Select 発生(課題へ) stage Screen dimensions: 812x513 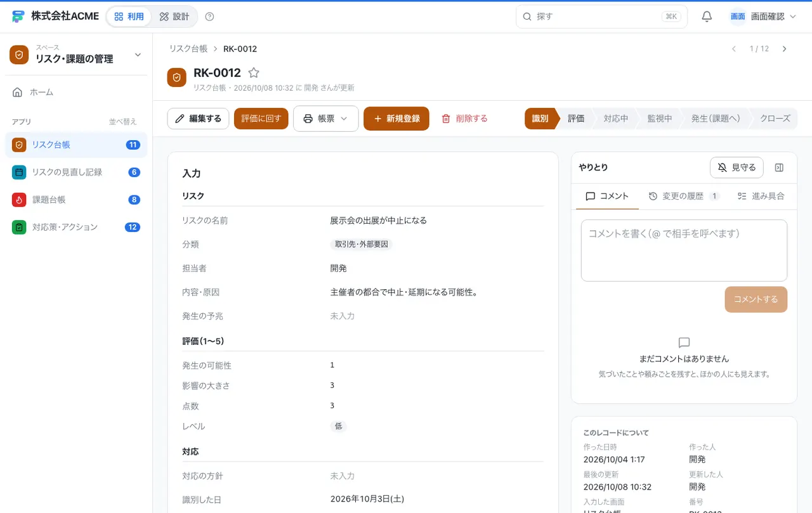click(x=716, y=119)
